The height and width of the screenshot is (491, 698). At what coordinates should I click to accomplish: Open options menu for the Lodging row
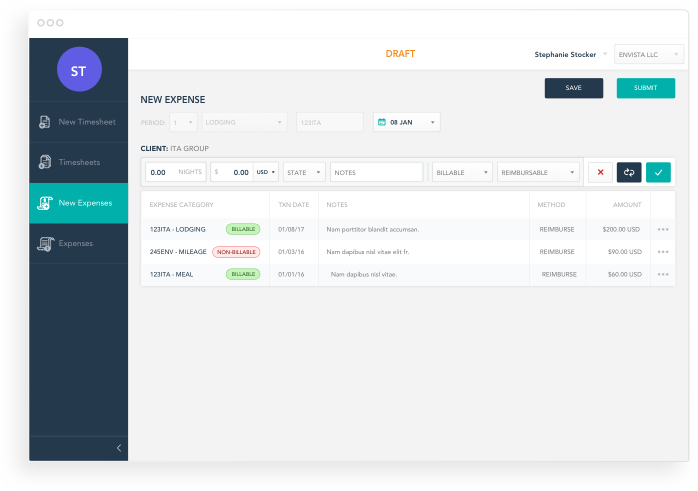[663, 229]
